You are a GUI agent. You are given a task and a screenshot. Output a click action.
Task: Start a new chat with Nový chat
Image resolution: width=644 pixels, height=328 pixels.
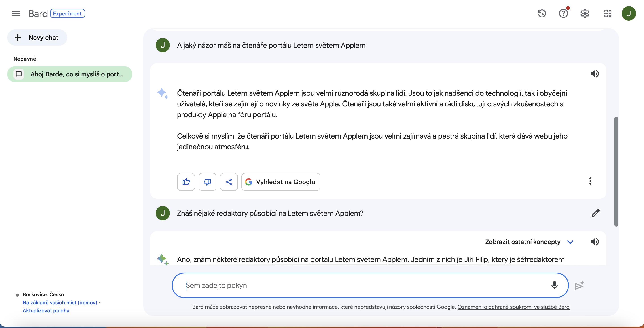click(x=37, y=38)
